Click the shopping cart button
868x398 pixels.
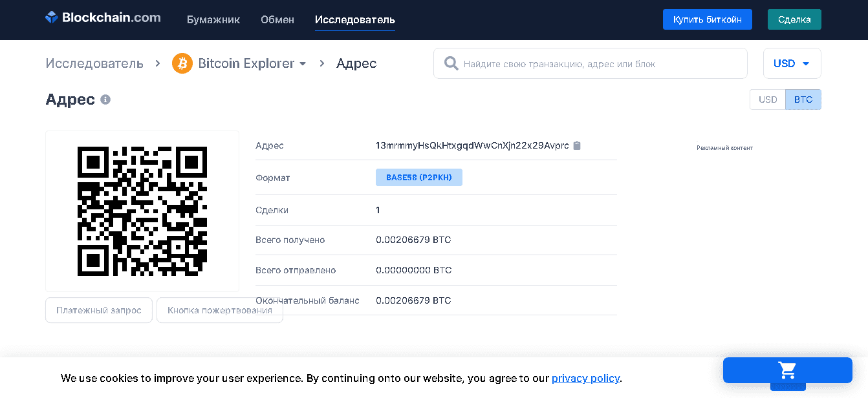787,370
